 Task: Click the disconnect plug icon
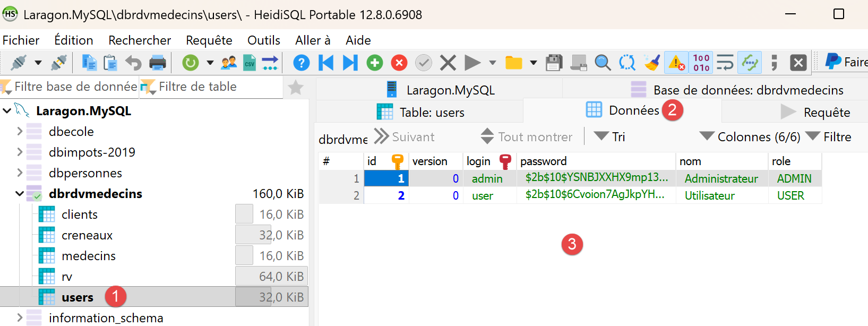tap(59, 63)
